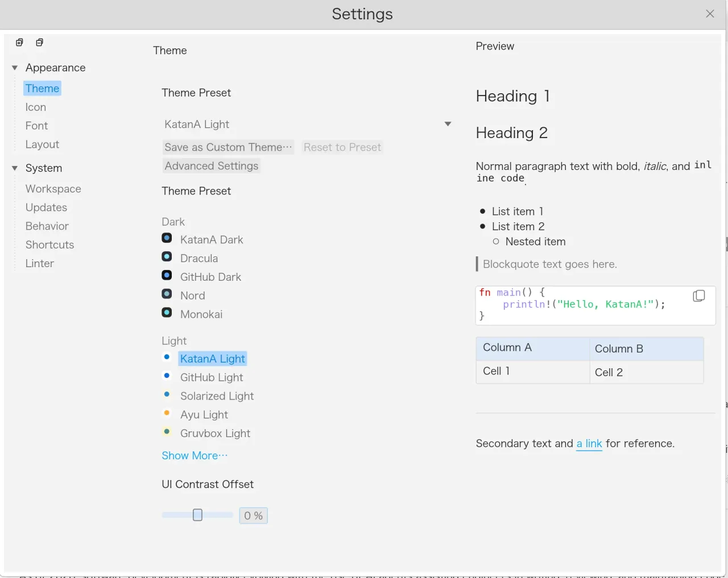Click the 'Light' themes group label
This screenshot has height=578, width=728.
coord(174,341)
